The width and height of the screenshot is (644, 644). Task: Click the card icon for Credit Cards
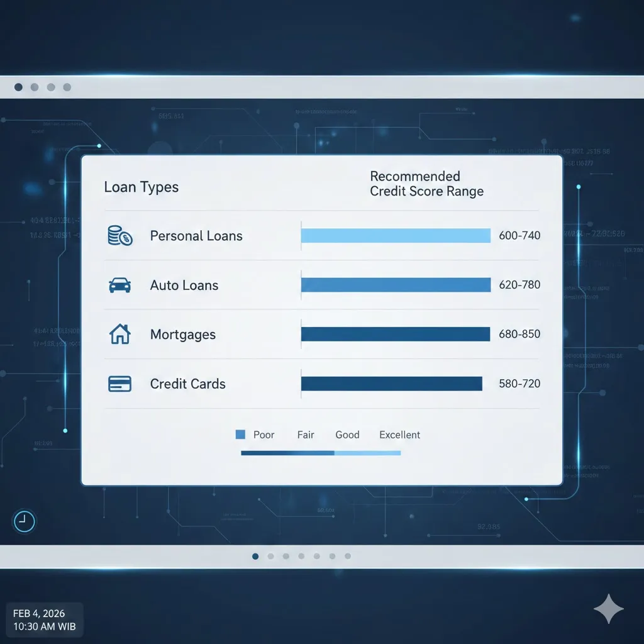click(119, 384)
